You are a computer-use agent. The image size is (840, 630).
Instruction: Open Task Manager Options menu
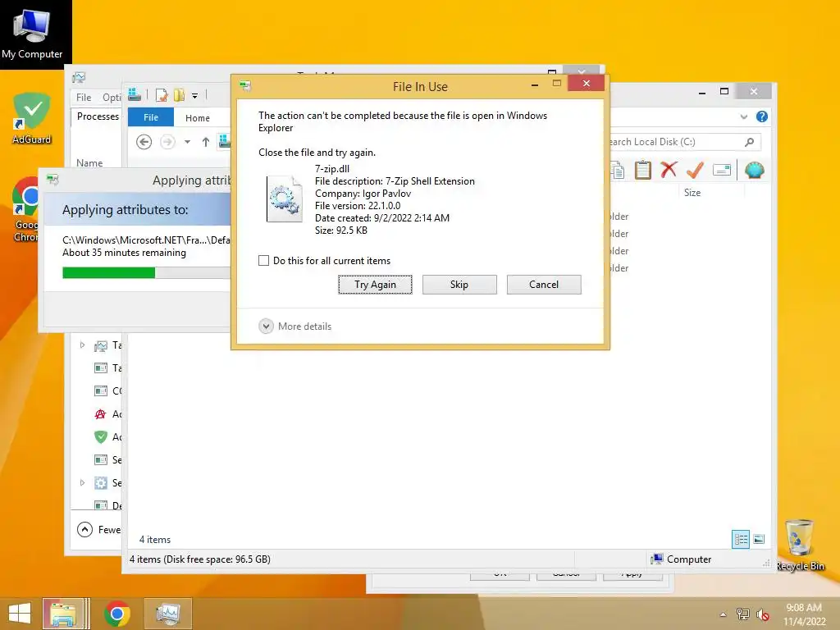112,97
